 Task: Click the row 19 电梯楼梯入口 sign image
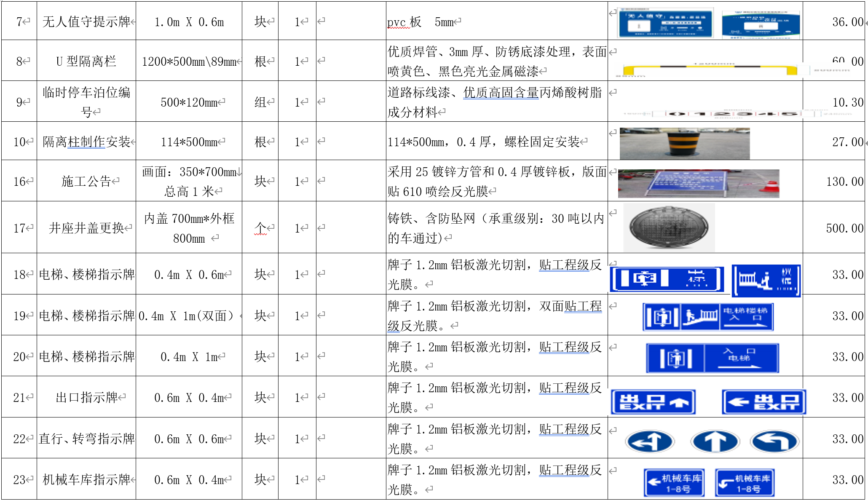pos(708,317)
